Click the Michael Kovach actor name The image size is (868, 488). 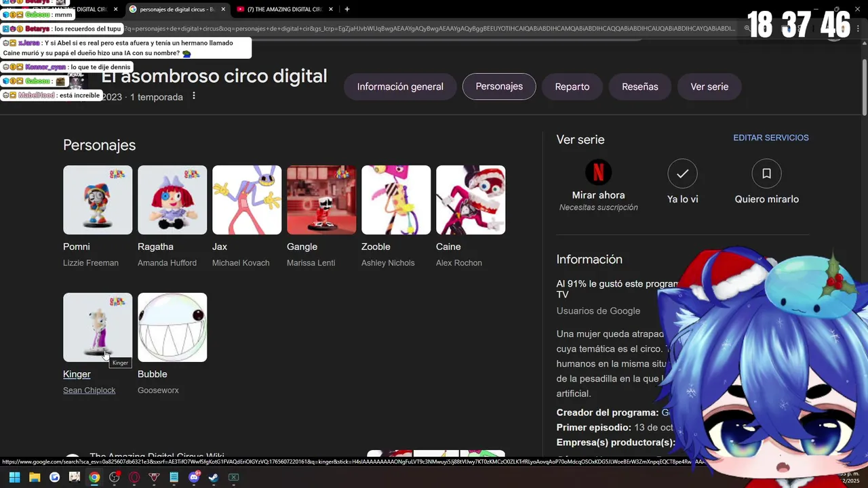241,263
